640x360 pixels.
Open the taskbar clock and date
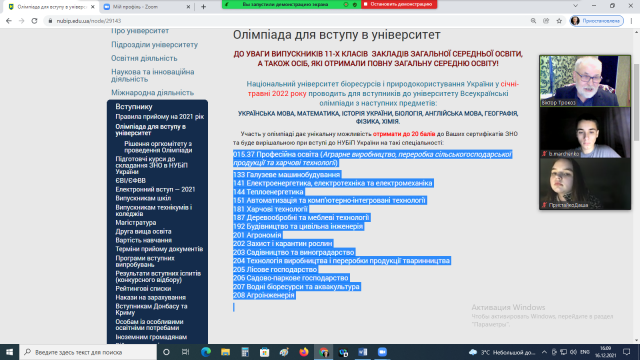(606, 352)
